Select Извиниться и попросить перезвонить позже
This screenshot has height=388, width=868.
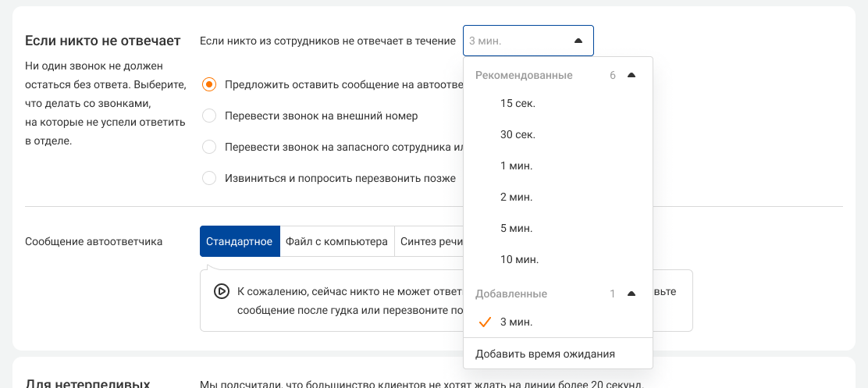point(209,178)
